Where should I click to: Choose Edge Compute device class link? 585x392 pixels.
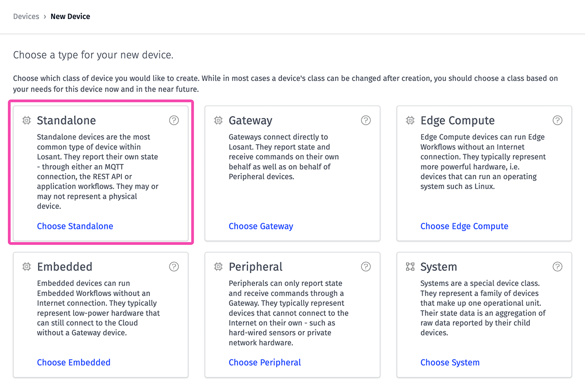click(464, 226)
